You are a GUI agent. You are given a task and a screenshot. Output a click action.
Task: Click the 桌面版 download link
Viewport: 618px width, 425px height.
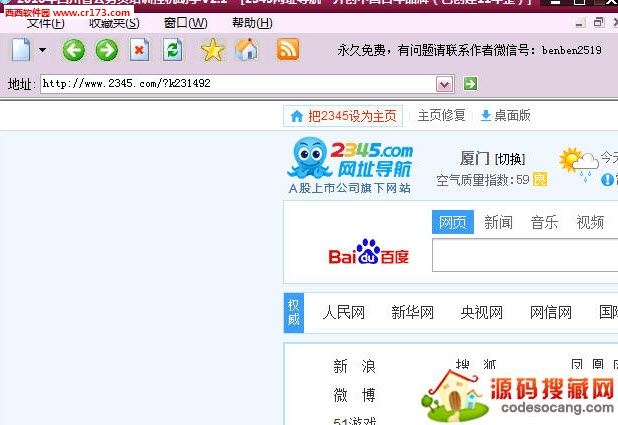click(x=506, y=116)
